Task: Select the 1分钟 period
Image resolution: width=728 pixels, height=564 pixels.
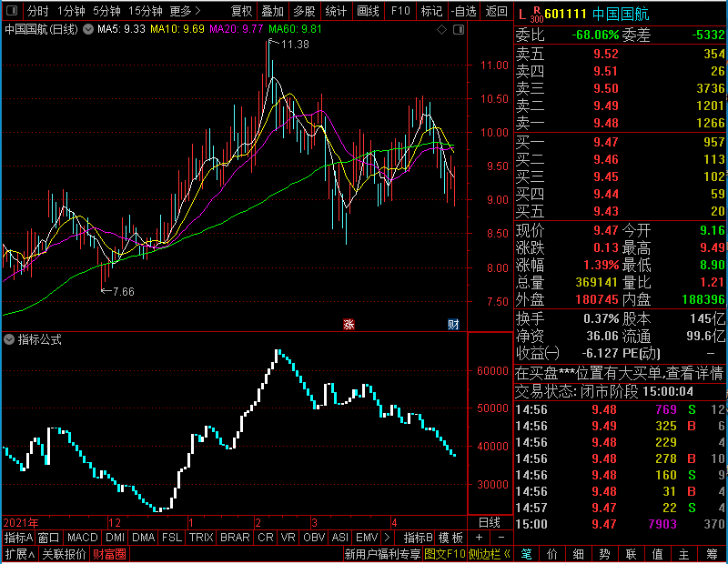Action: point(71,11)
